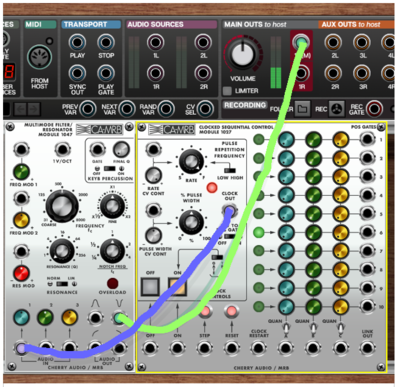Toggle the third QUAN switch
This screenshot has height=387, width=400.
(x=340, y=329)
